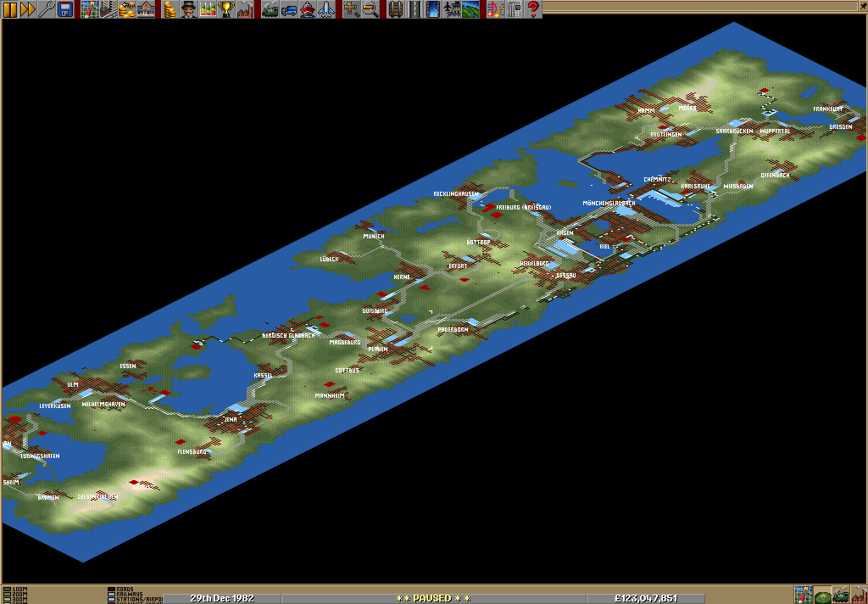
Task: Click the Heidelberg town label
Action: [534, 264]
